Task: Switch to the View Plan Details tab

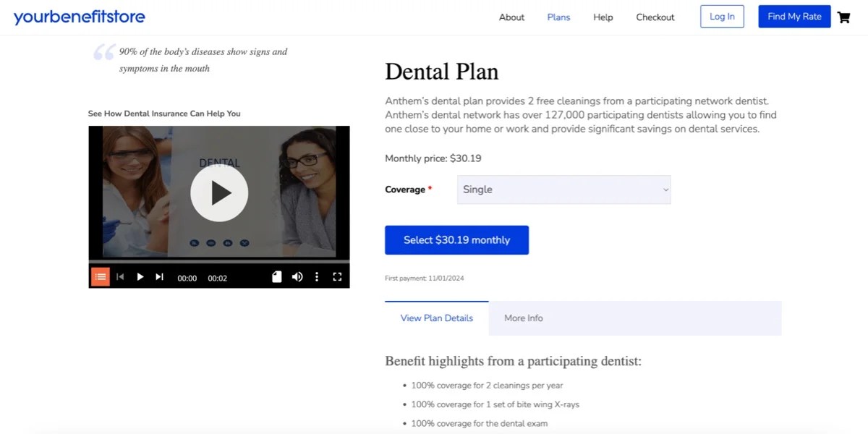Action: [436, 318]
